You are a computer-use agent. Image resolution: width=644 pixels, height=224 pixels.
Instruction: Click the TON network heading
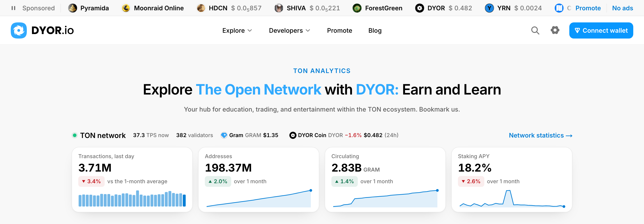pyautogui.click(x=103, y=135)
